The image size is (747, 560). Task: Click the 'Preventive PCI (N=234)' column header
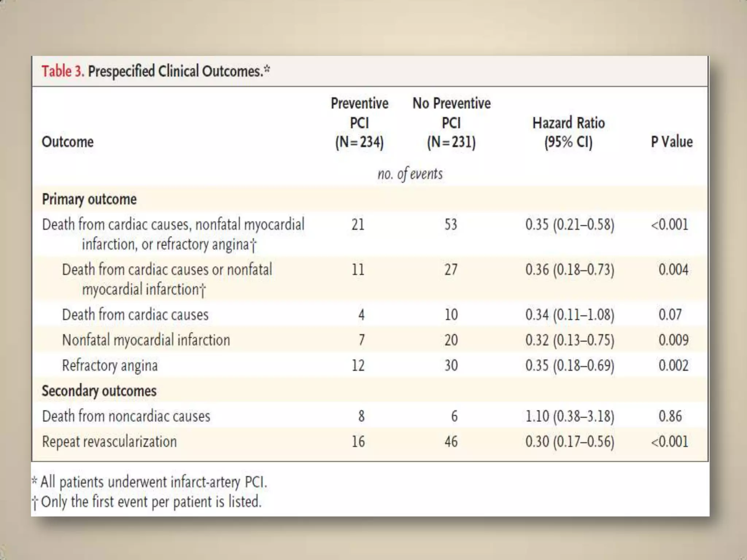[x=359, y=123]
